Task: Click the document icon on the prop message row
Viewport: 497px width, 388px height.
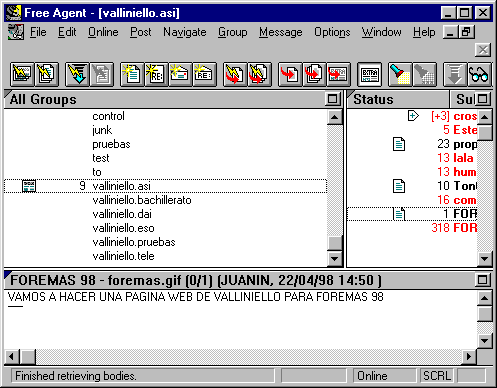Action: pyautogui.click(x=399, y=144)
